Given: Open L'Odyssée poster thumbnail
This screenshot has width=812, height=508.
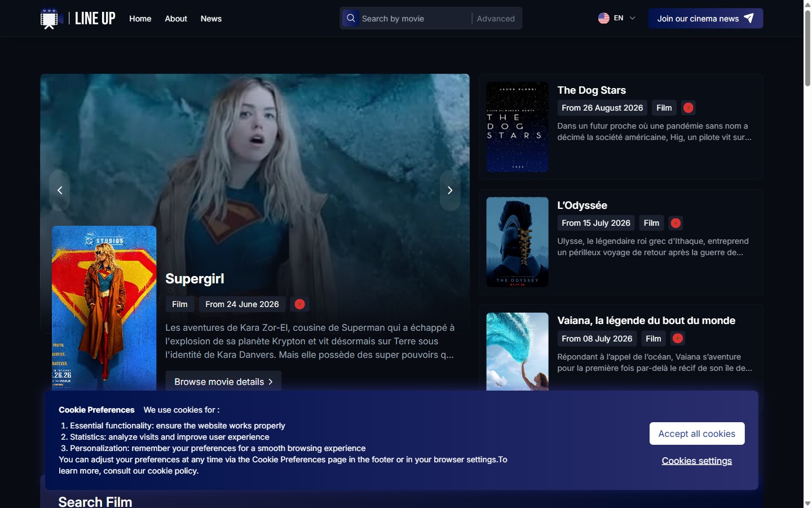Looking at the screenshot, I should 517,242.
